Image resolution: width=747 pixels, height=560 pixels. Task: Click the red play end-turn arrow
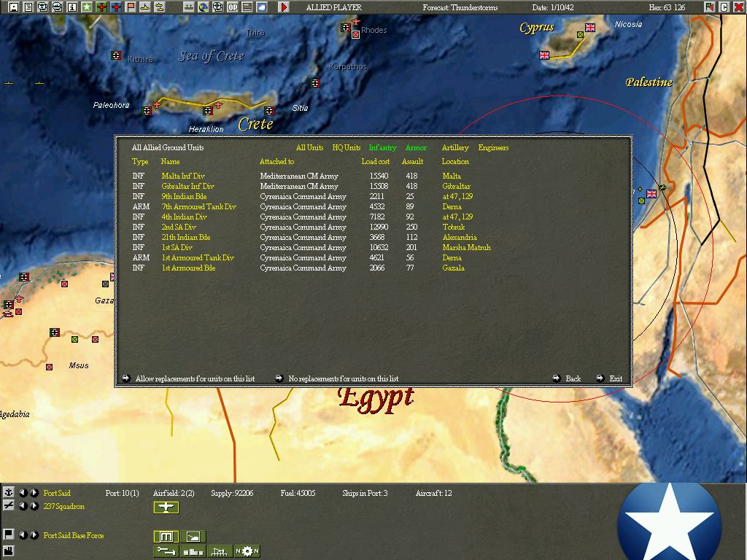(x=284, y=7)
